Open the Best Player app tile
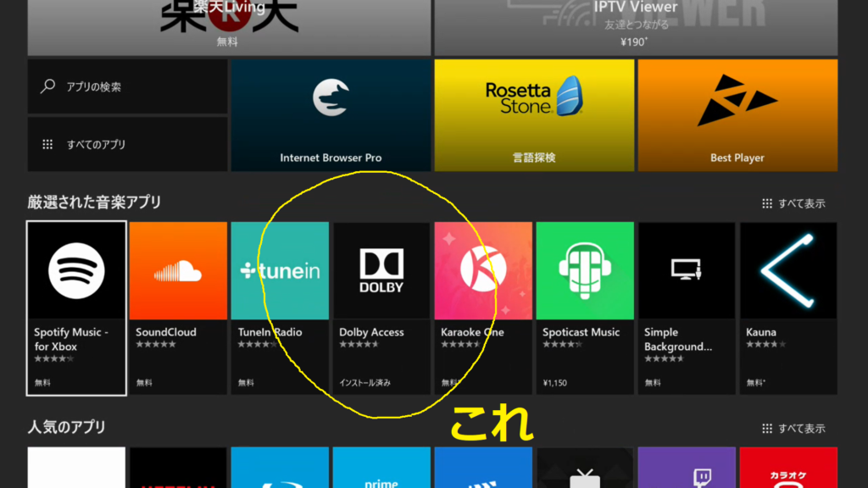 click(737, 115)
